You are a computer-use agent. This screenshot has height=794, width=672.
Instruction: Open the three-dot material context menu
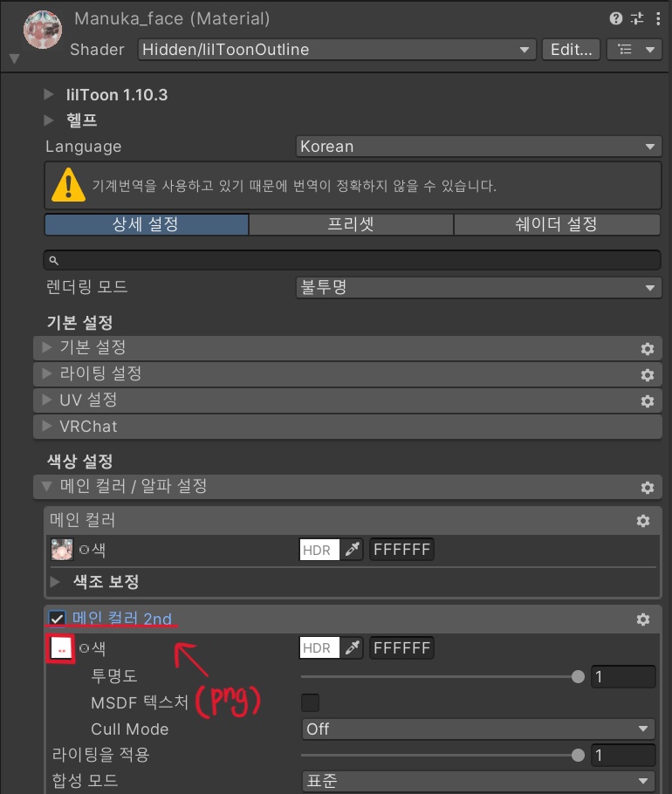pyautogui.click(x=658, y=18)
